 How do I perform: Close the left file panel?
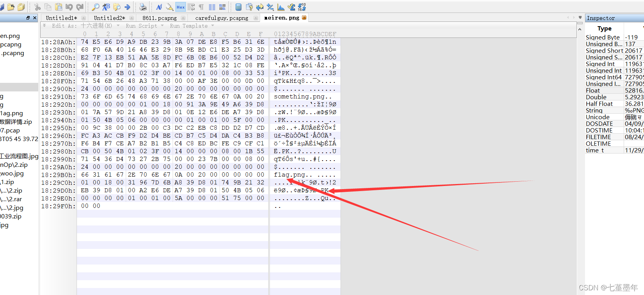(x=35, y=18)
